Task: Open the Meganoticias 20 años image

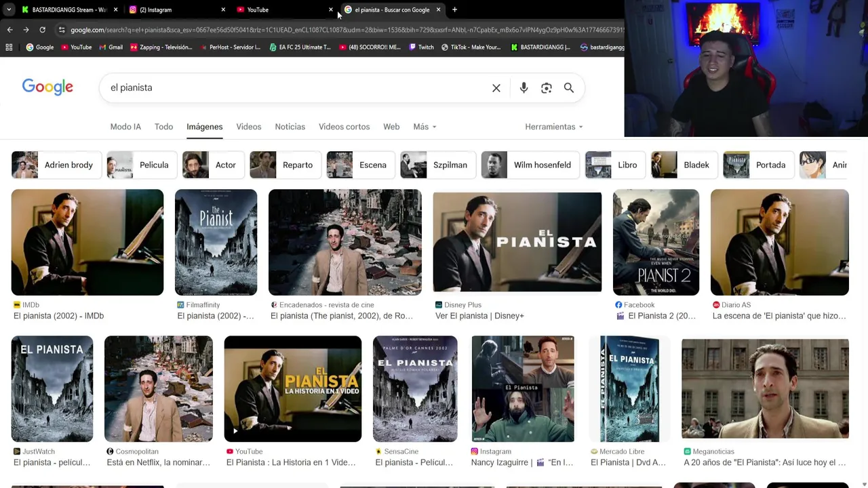Action: [x=765, y=389]
